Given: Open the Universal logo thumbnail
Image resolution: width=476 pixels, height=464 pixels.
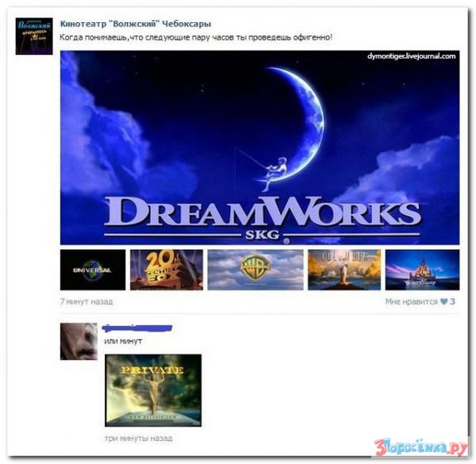Looking at the screenshot, I should pyautogui.click(x=93, y=270).
